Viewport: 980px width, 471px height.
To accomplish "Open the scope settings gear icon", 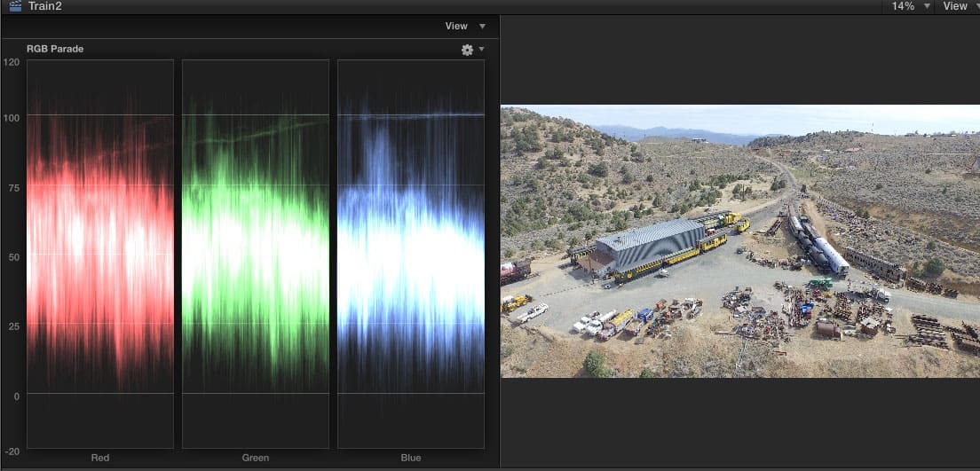I will pyautogui.click(x=467, y=50).
